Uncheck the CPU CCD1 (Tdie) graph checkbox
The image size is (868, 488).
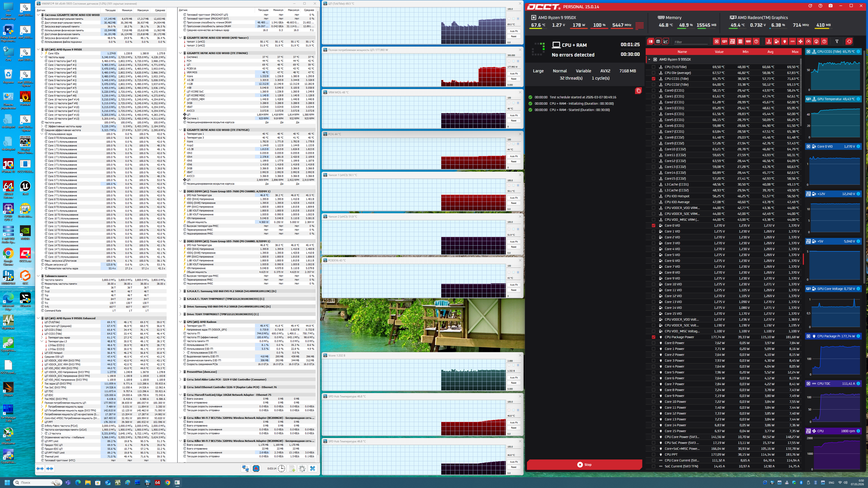653,79
